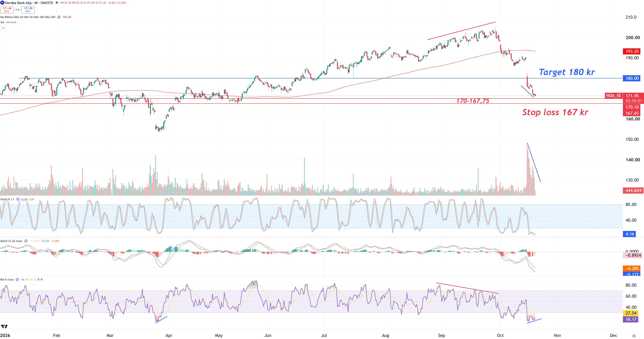Click the 27.54 yellow RSI label
Screen dimensions: 644x339
[x=631, y=313]
